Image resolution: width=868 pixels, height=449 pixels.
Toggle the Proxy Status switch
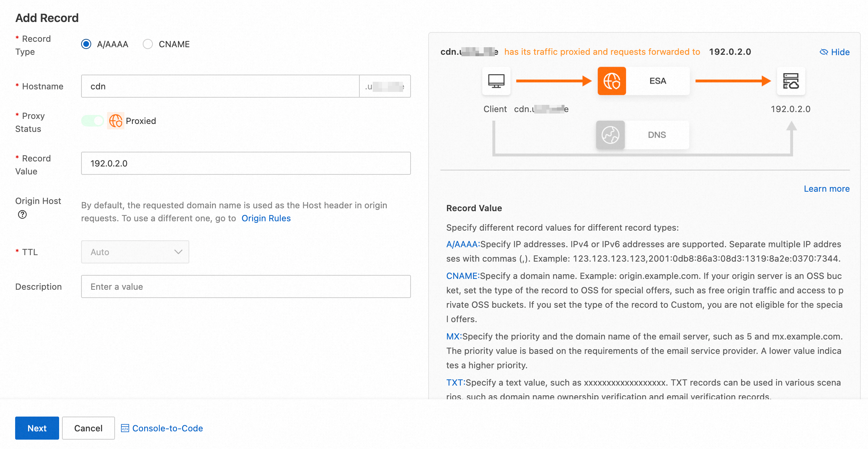[x=93, y=121]
